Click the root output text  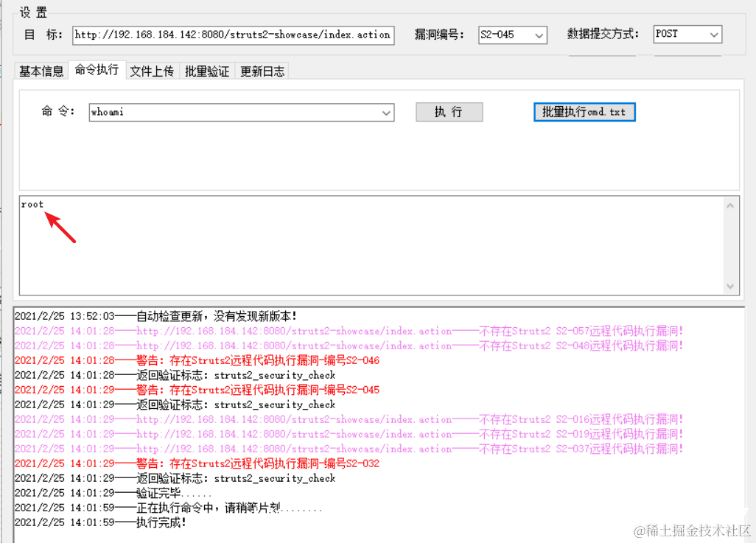click(x=32, y=205)
